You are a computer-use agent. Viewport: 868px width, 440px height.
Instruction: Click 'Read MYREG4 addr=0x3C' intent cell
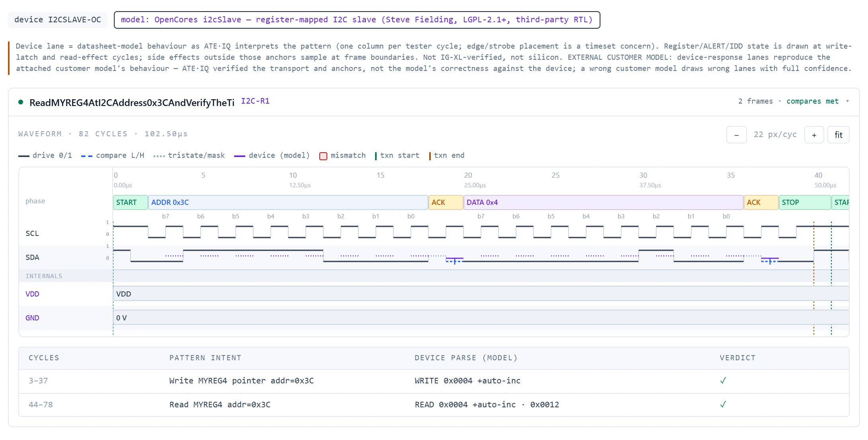(x=220, y=405)
